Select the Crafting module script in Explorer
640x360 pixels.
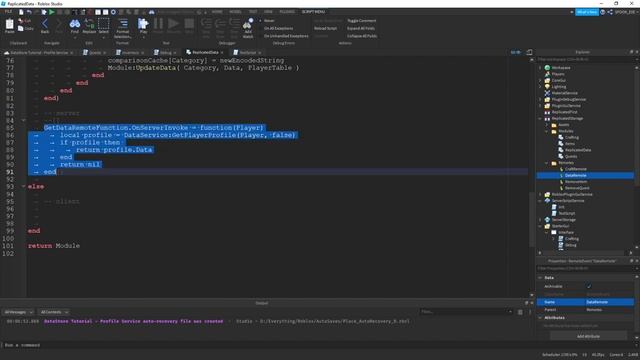click(571, 138)
